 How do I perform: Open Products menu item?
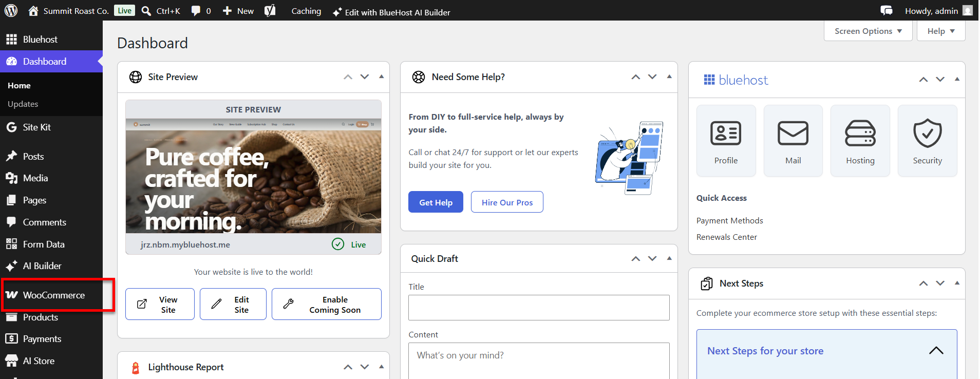[x=51, y=317]
